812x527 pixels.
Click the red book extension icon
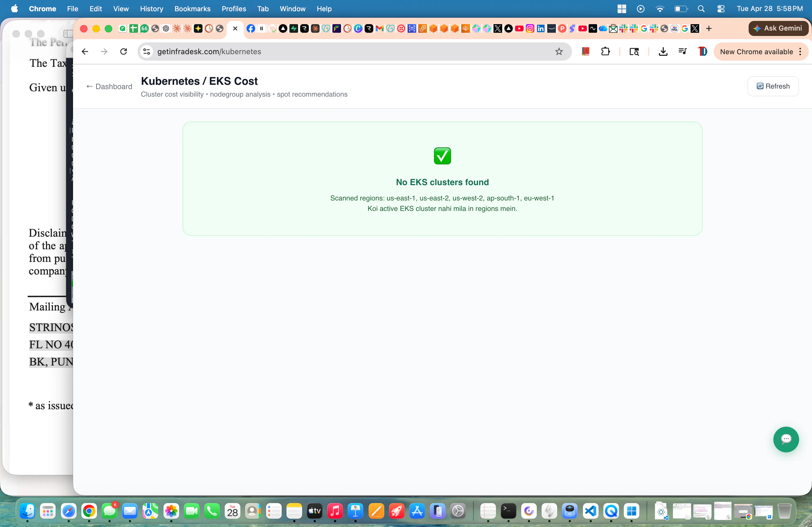click(585, 52)
